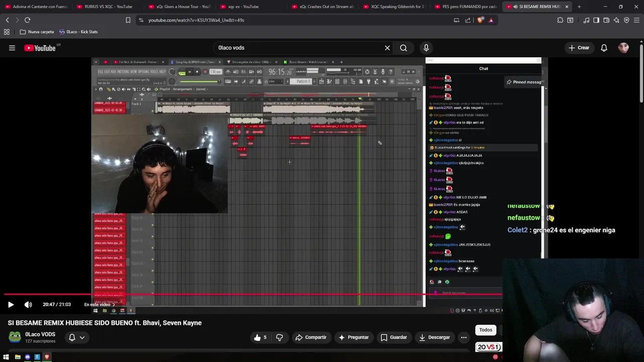Go to YouTube home via the logo
The image size is (644, 362).
(x=40, y=48)
